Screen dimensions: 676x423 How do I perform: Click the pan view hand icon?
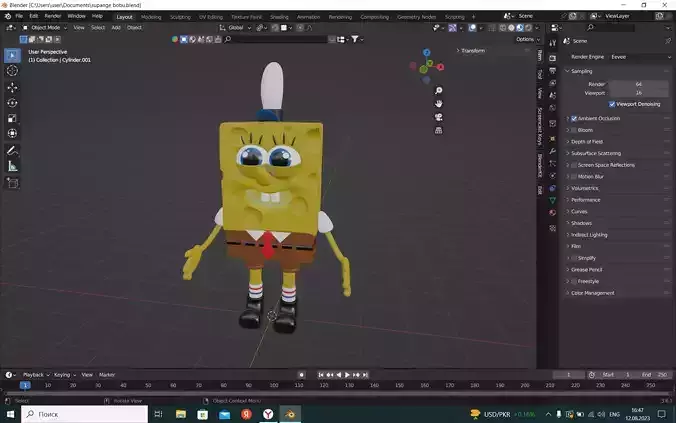[438, 104]
